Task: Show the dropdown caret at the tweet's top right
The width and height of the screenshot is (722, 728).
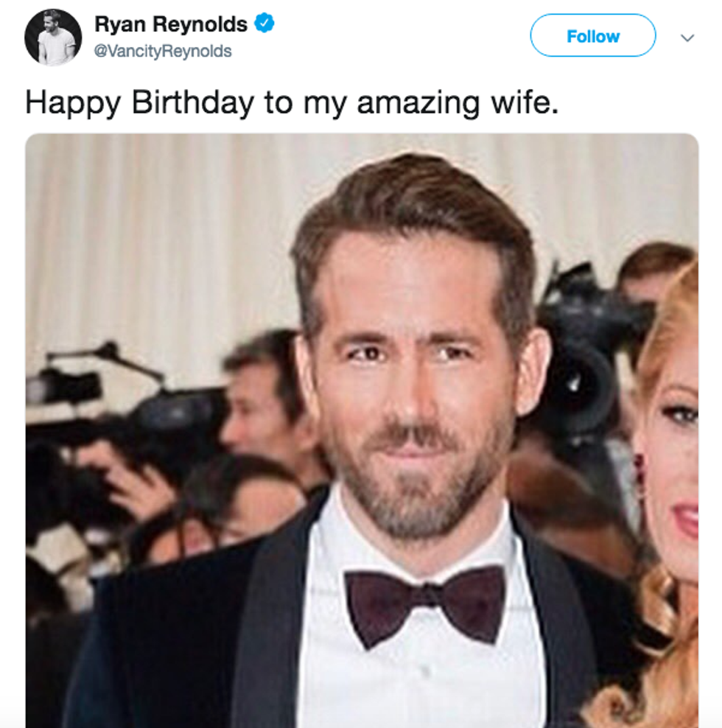Action: [x=687, y=37]
